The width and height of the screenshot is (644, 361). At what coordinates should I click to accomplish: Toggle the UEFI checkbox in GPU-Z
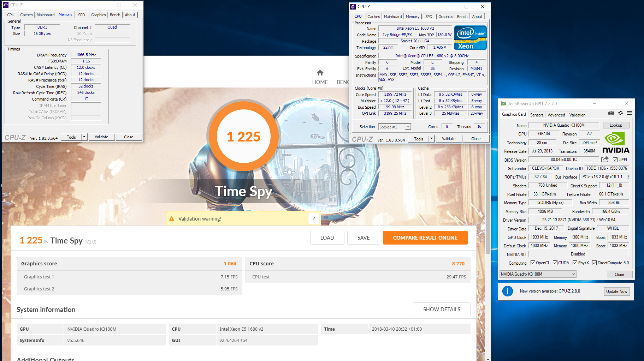[615, 160]
